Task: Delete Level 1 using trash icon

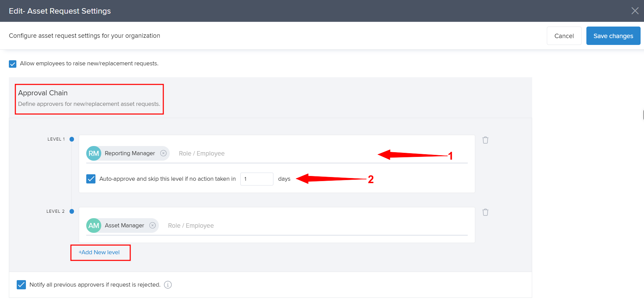Action: (x=485, y=140)
